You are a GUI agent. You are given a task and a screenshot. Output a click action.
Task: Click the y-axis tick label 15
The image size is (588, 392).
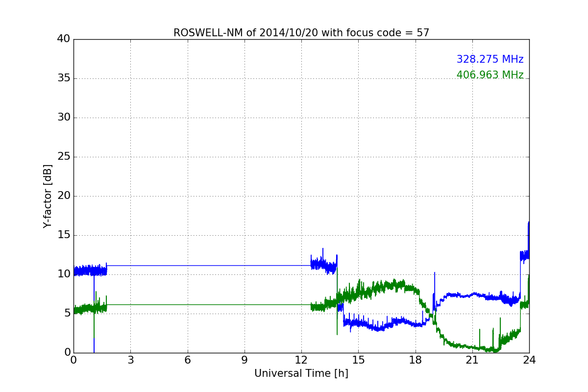64,235
